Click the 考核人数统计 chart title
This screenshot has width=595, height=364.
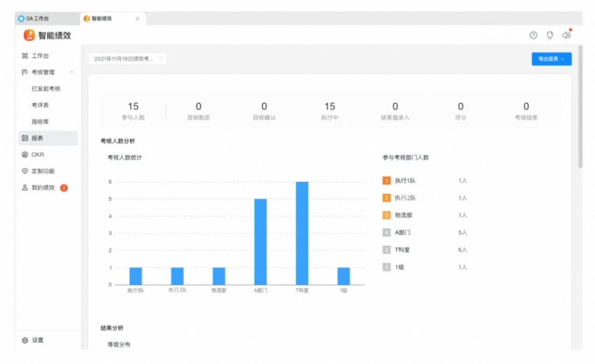(x=125, y=158)
